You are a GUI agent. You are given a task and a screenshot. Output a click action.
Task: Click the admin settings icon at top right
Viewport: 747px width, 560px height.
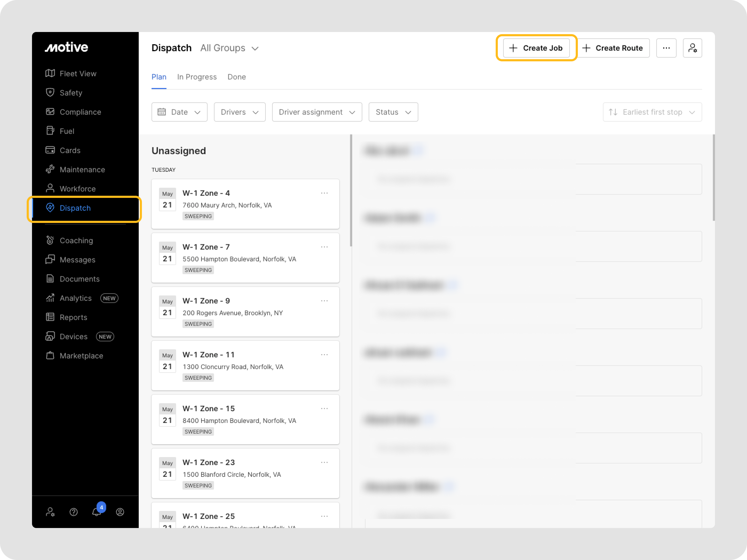pos(692,48)
